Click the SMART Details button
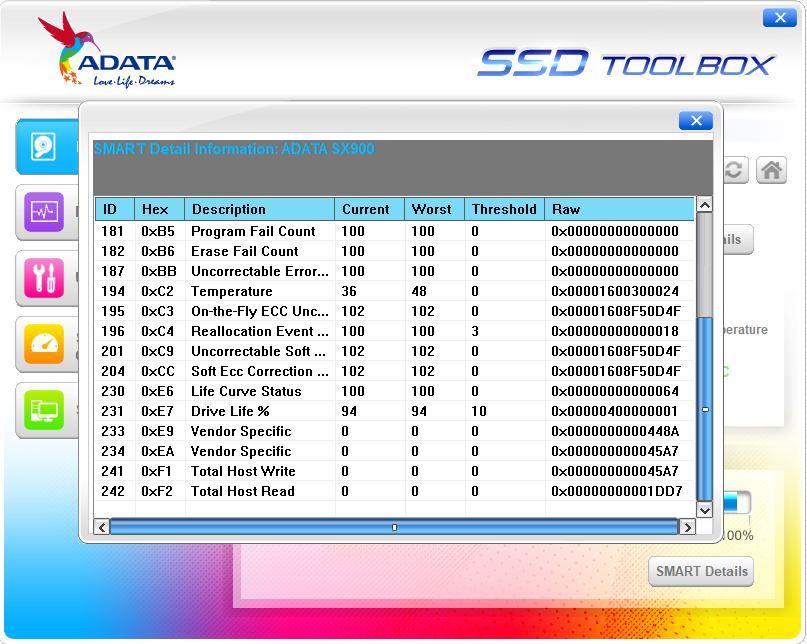 pyautogui.click(x=700, y=572)
